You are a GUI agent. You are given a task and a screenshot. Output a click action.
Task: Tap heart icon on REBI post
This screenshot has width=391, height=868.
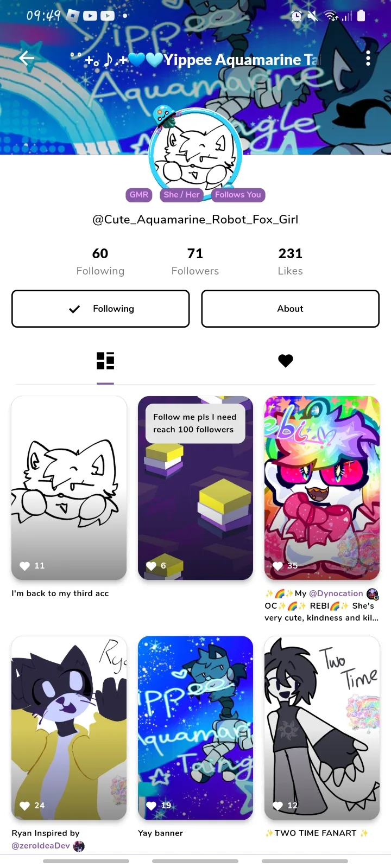[278, 566]
